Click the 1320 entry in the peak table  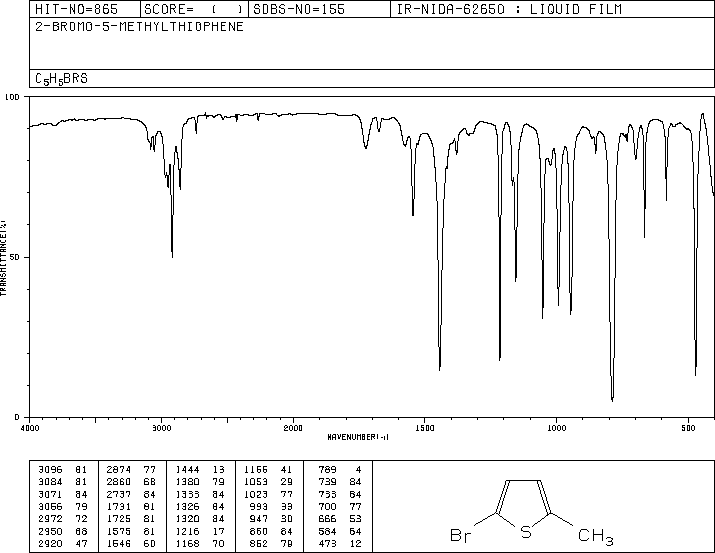click(187, 519)
